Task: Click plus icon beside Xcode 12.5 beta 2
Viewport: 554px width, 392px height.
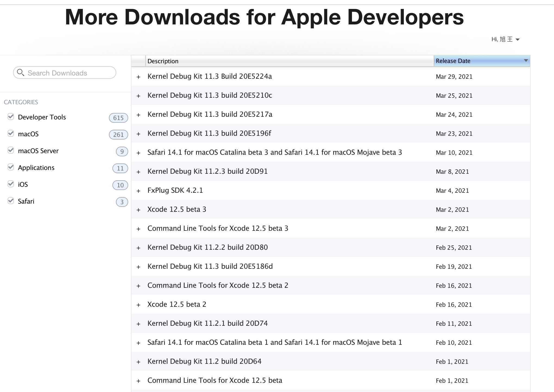Action: point(138,305)
